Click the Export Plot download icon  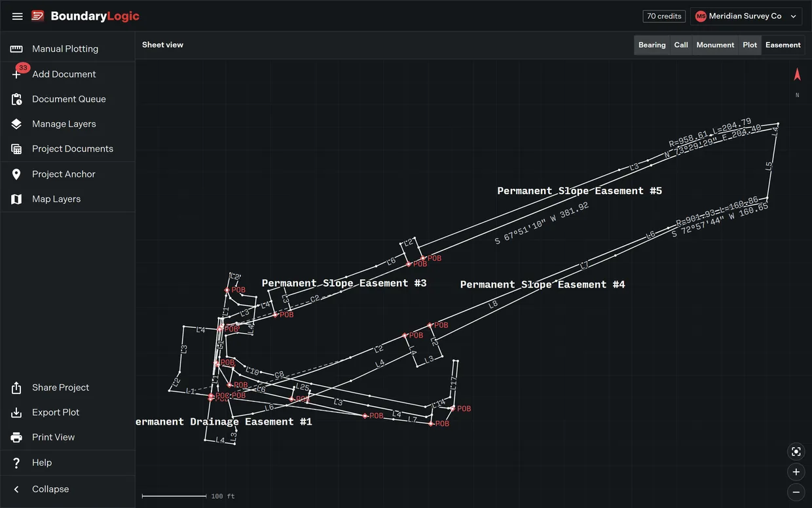pos(16,412)
